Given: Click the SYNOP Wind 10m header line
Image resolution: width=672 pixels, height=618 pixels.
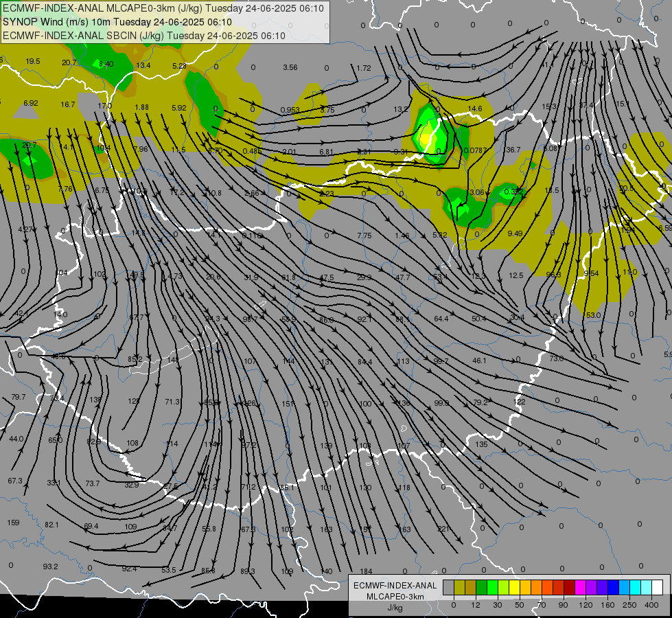Looking at the screenshot, I should point(117,22).
